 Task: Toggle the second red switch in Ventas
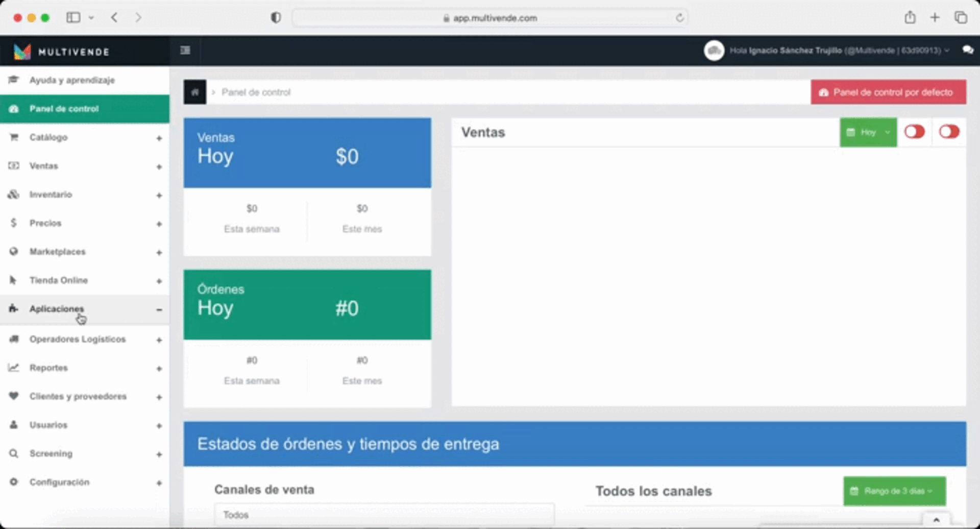click(949, 132)
